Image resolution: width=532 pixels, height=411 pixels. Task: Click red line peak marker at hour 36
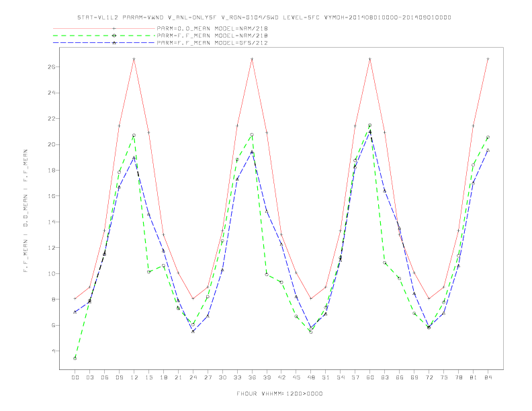click(x=252, y=59)
